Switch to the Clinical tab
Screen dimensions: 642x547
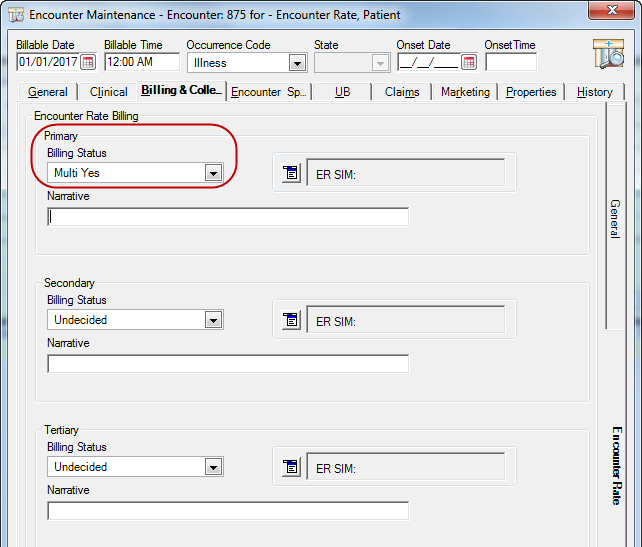coord(109,92)
